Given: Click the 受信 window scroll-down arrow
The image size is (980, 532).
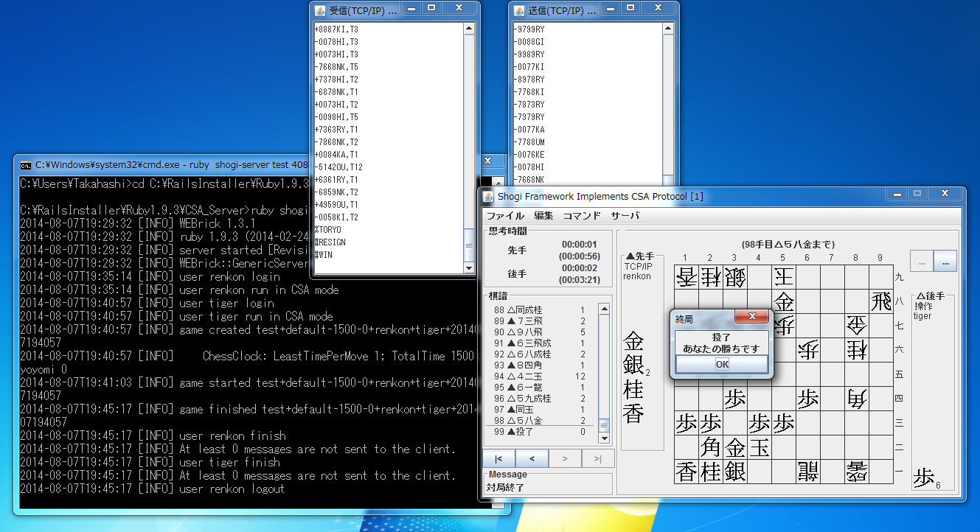Looking at the screenshot, I should [x=469, y=267].
